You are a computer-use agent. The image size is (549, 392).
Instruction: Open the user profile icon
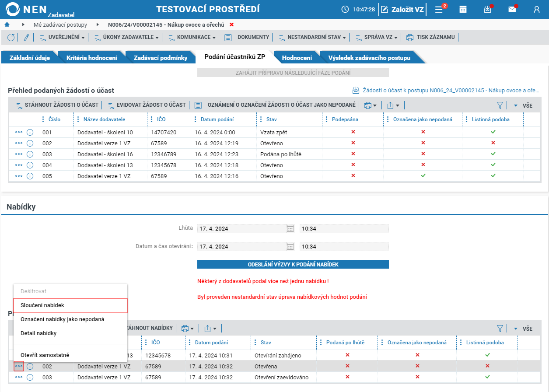(537, 9)
